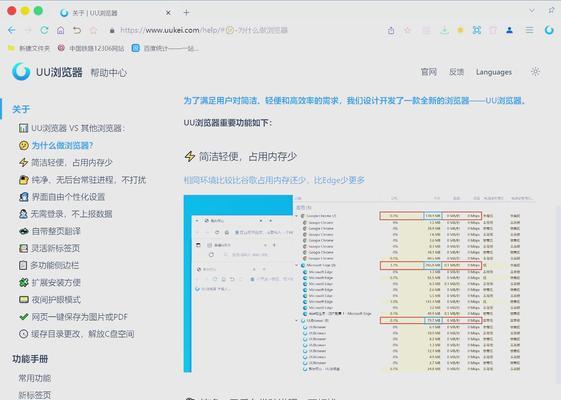Screen dimensions: 561x400
Task: Open UU浏览器 VS 其他浏览器 sidebar item
Action: click(72, 128)
